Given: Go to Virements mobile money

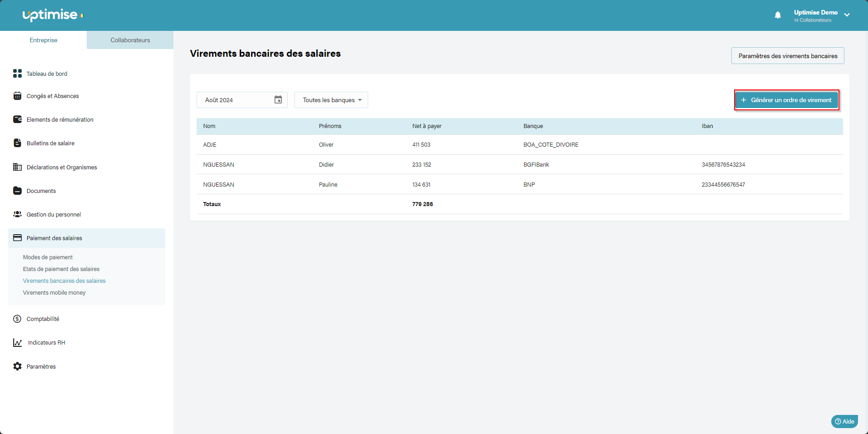Looking at the screenshot, I should tap(54, 293).
